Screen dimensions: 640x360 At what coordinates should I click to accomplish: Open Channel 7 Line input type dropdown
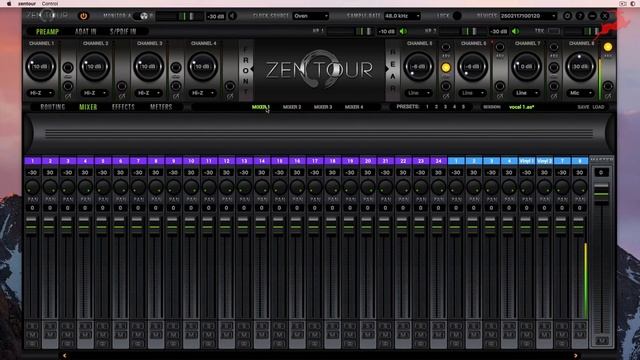coord(527,93)
